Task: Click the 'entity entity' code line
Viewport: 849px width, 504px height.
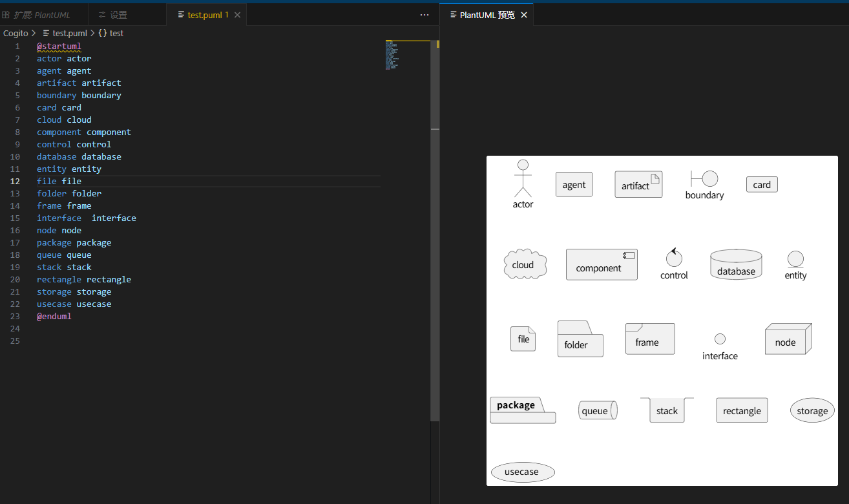Action: point(69,169)
